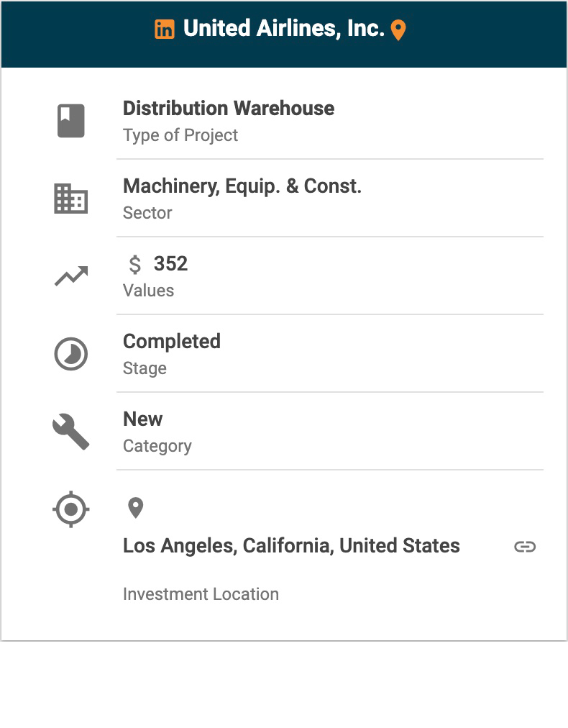The height and width of the screenshot is (728, 568).
Task: Click the United Airlines, Inc. title
Action: pos(283,29)
